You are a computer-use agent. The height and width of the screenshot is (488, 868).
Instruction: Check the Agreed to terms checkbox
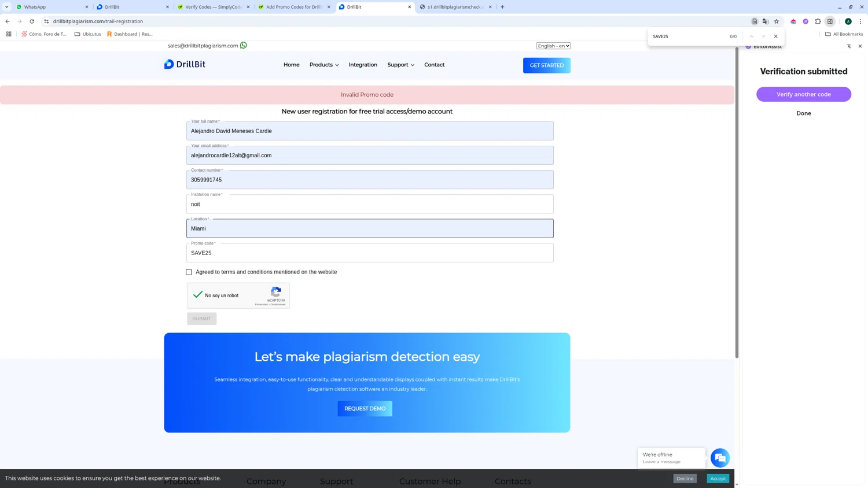(189, 272)
